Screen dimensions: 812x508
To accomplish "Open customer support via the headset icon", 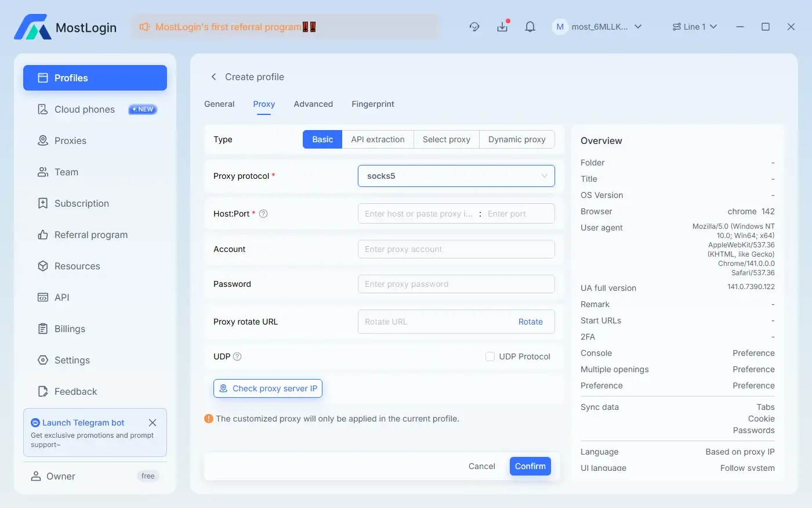I will click(474, 27).
